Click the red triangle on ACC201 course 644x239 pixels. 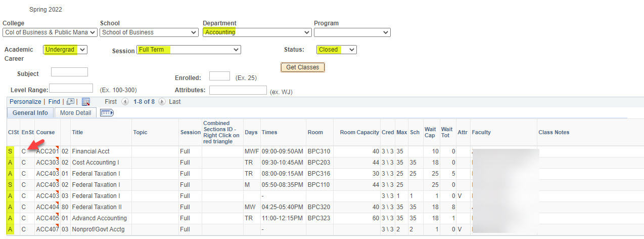(58, 148)
